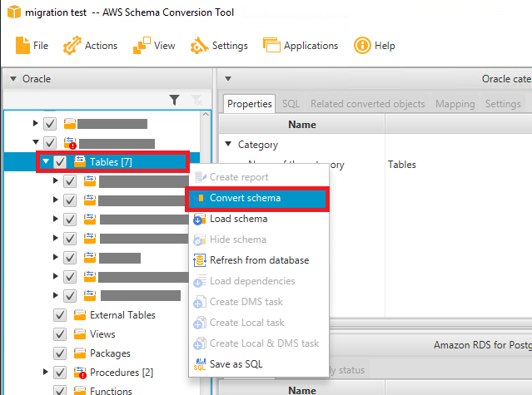Click the Name column header in Properties
The height and width of the screenshot is (395, 532).
pos(302,125)
